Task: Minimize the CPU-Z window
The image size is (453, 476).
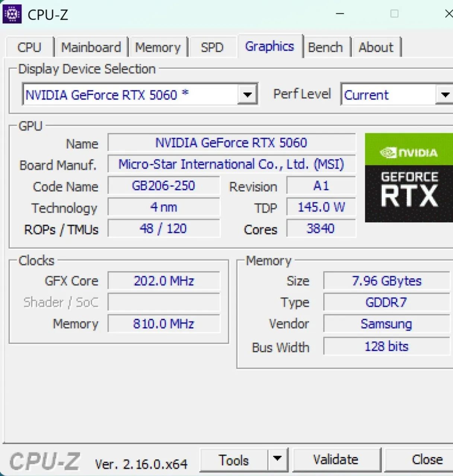Action: pos(340,14)
